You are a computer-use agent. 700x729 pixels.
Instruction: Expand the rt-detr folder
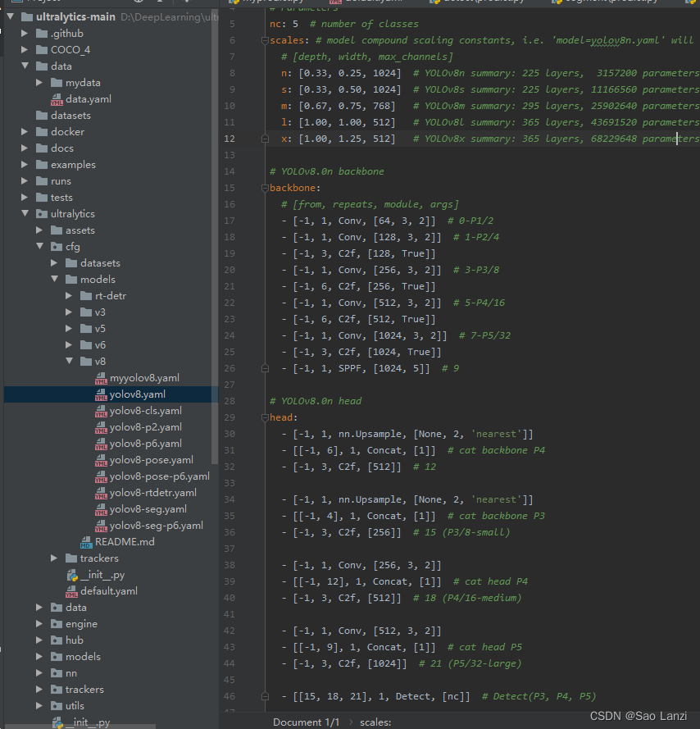click(67, 295)
